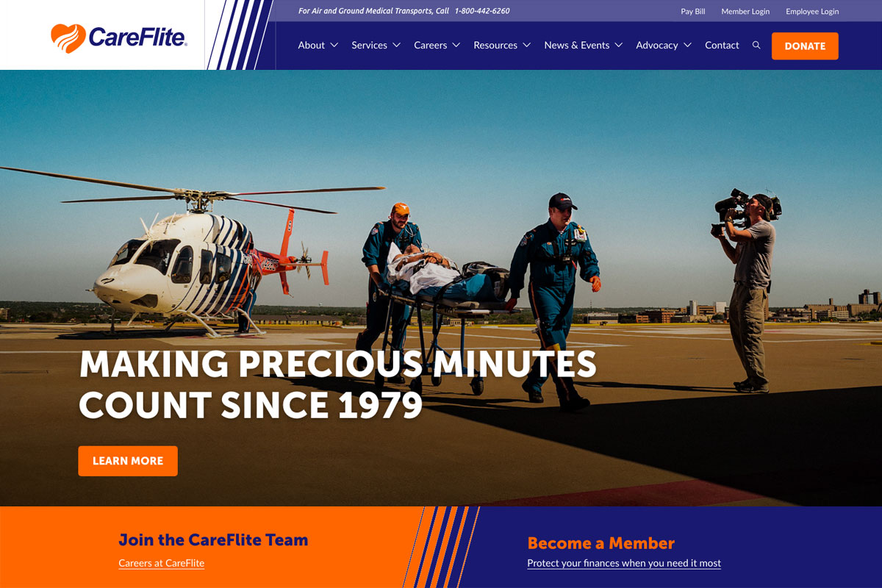Open the Resources chevron arrow
The height and width of the screenshot is (588, 882).
[x=527, y=46]
